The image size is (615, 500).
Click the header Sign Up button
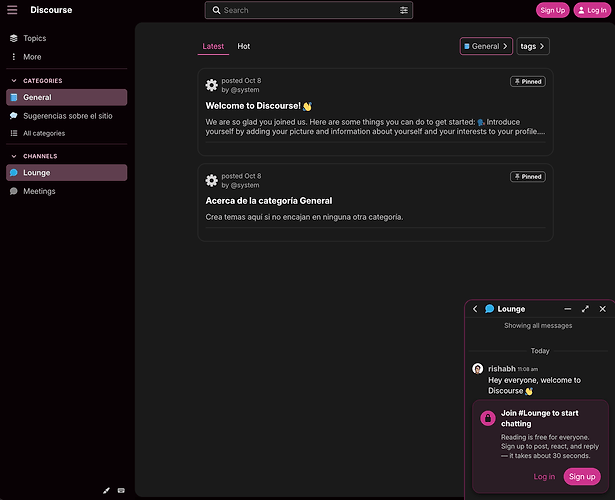(x=552, y=10)
